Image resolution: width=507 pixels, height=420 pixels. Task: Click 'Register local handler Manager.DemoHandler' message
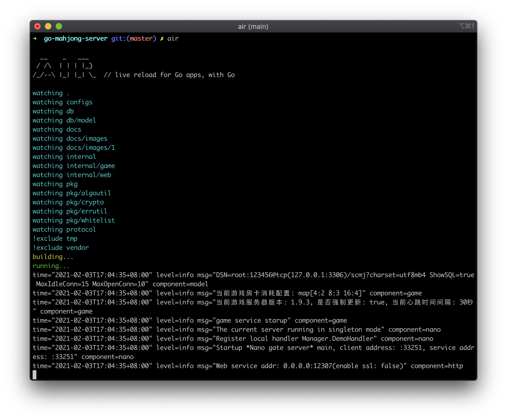295,339
